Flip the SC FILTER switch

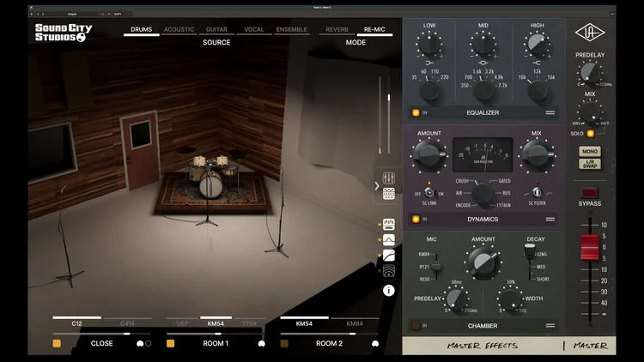tap(537, 192)
